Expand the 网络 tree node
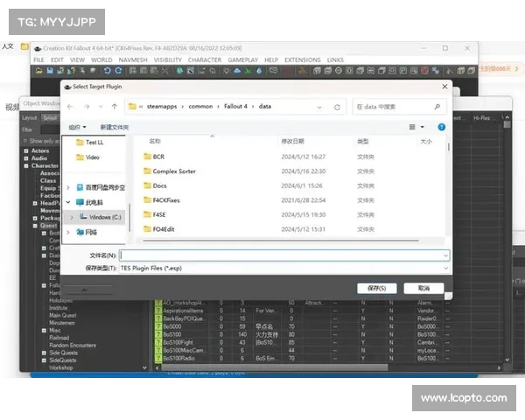The height and width of the screenshot is (420, 525). [68, 232]
